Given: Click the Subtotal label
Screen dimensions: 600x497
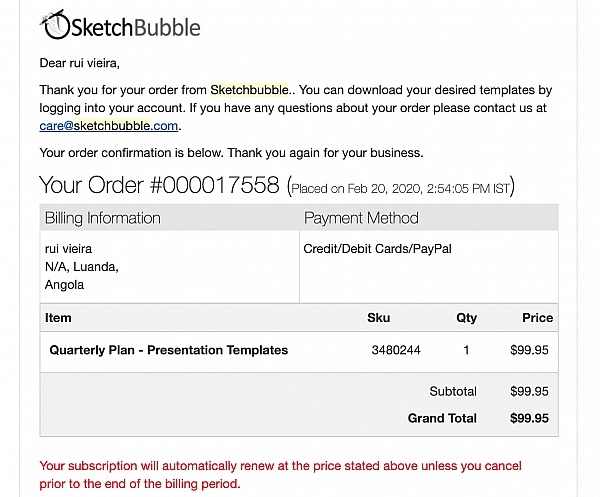Looking at the screenshot, I should 452,391.
